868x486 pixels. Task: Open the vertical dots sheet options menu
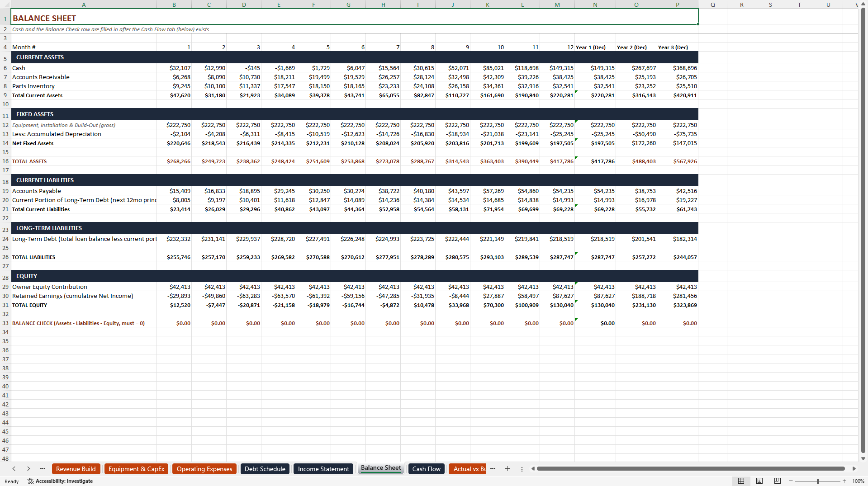pyautogui.click(x=522, y=469)
